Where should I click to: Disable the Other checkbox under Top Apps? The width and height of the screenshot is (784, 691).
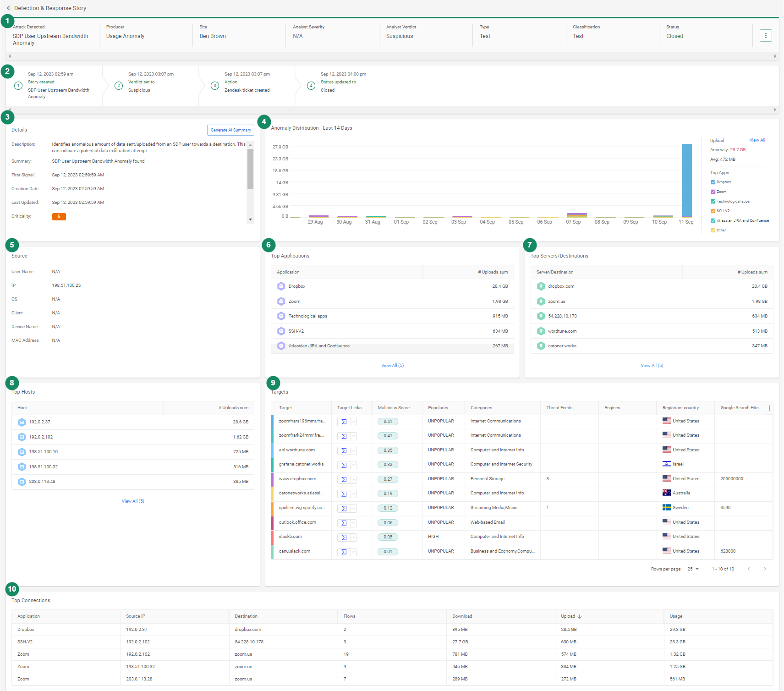point(713,230)
